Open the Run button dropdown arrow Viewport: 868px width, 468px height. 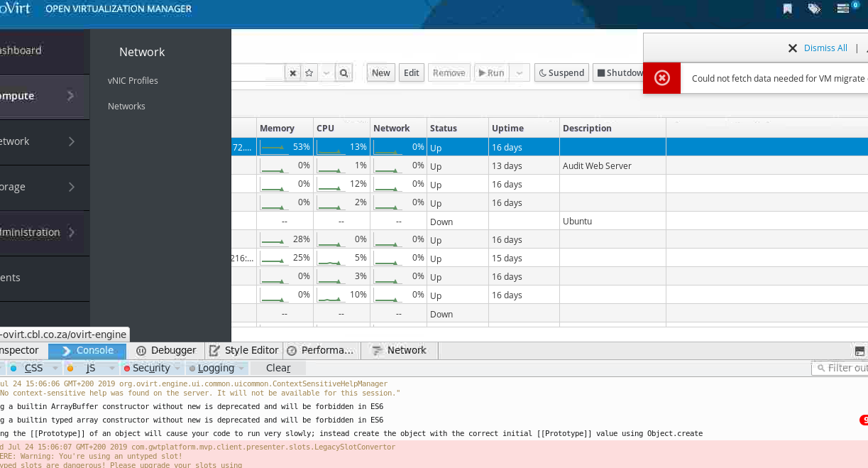pyautogui.click(x=520, y=72)
